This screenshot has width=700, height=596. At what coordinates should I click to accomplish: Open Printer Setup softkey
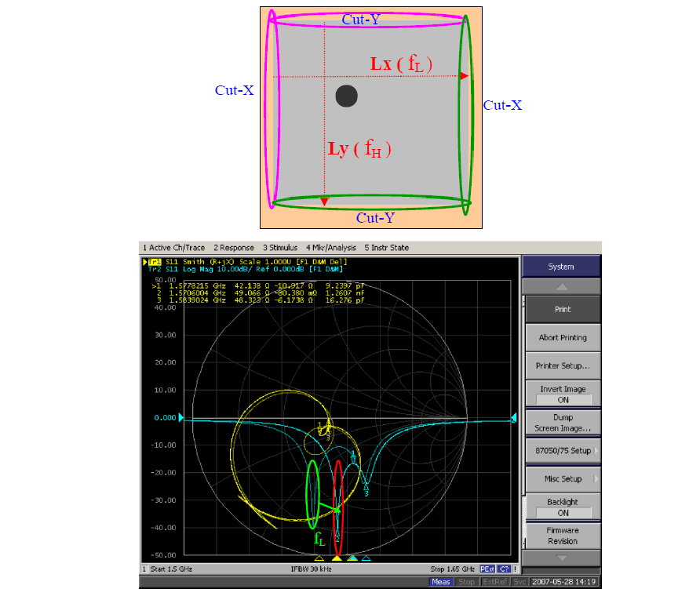(562, 366)
